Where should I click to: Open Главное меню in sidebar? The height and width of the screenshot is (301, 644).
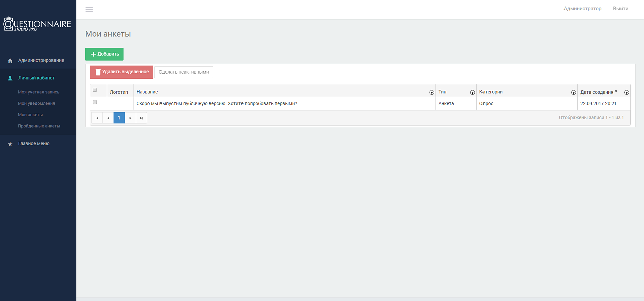(x=34, y=143)
